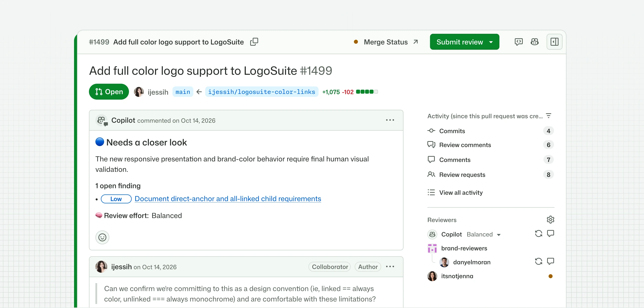644x308 pixels.
Task: Click the Review comments icon in activity
Action: click(x=431, y=145)
